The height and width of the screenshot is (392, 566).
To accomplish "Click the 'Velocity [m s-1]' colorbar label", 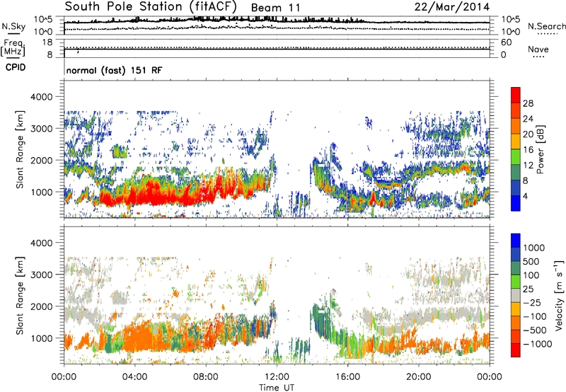I will tap(559, 295).
